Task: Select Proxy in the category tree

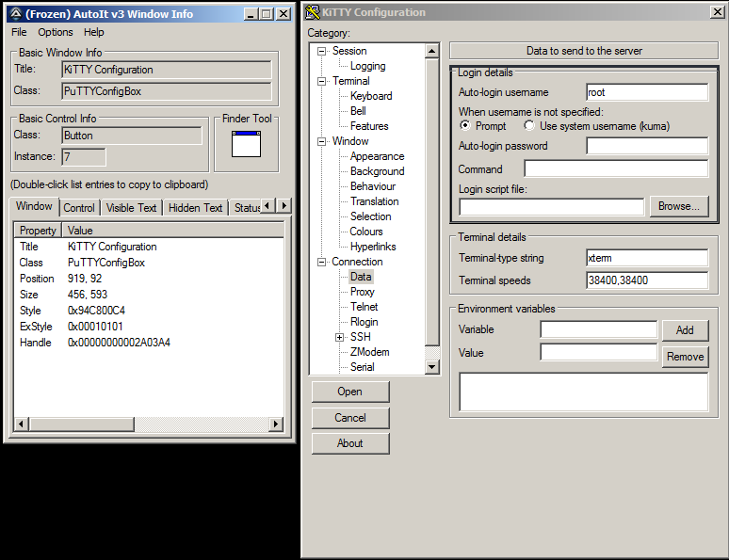Action: (x=362, y=292)
